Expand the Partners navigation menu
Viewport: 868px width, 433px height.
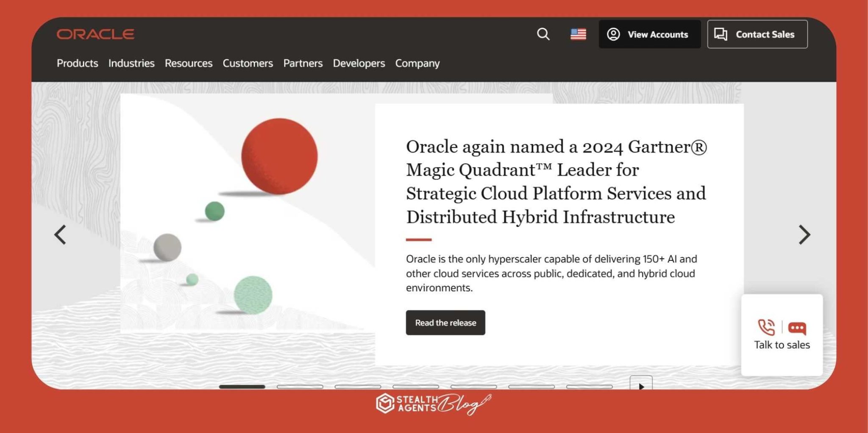(303, 63)
